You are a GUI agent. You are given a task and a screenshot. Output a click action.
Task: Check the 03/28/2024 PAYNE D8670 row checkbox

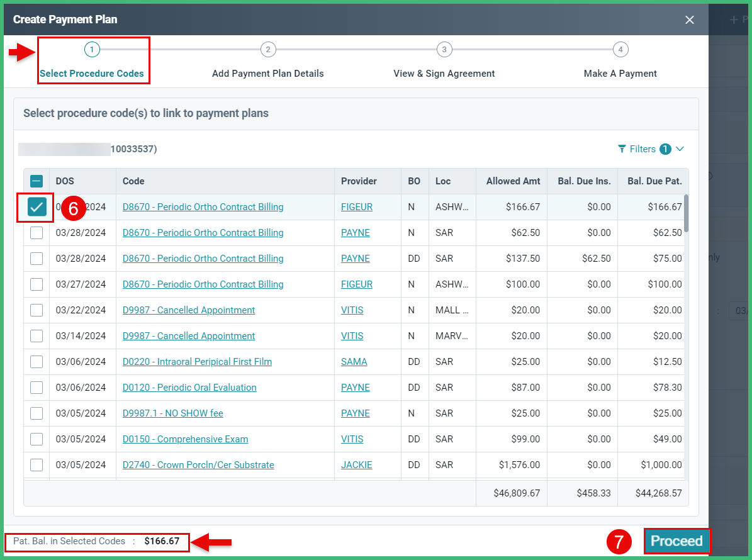point(36,233)
